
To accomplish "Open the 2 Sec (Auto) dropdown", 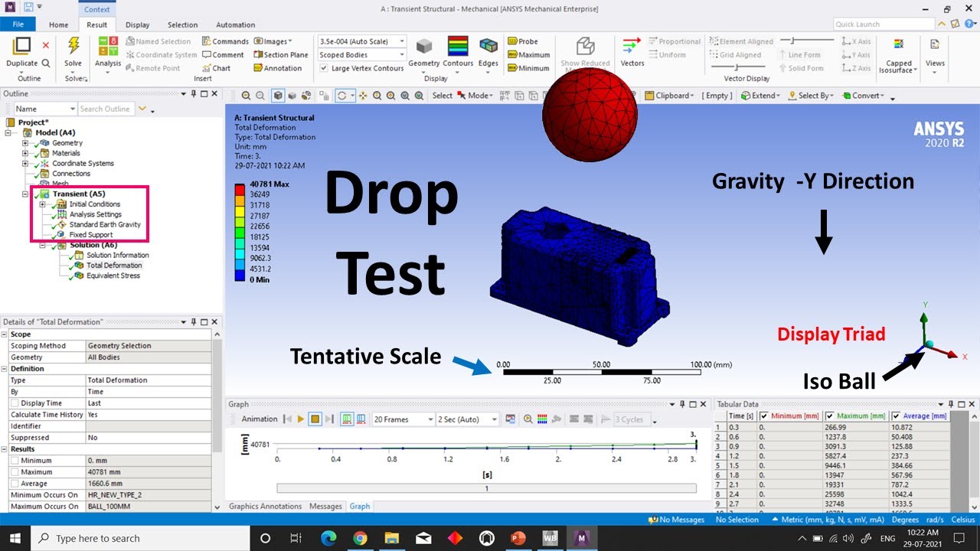I will pos(467,419).
